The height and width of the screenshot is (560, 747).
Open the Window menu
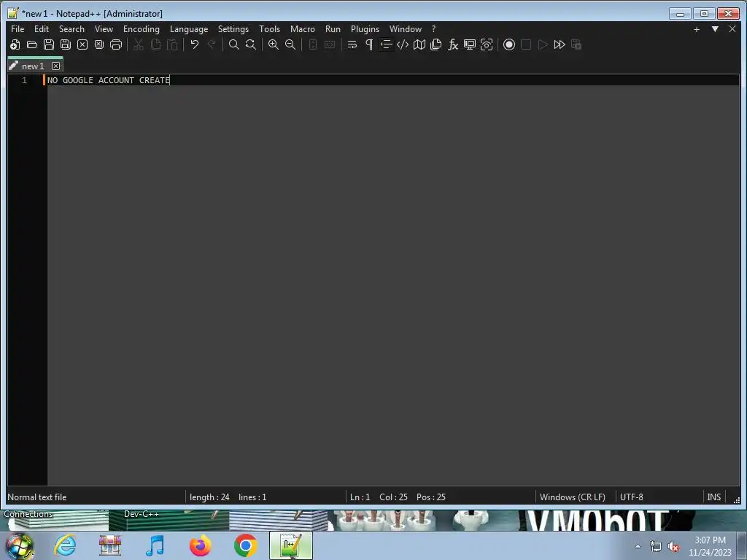[406, 29]
